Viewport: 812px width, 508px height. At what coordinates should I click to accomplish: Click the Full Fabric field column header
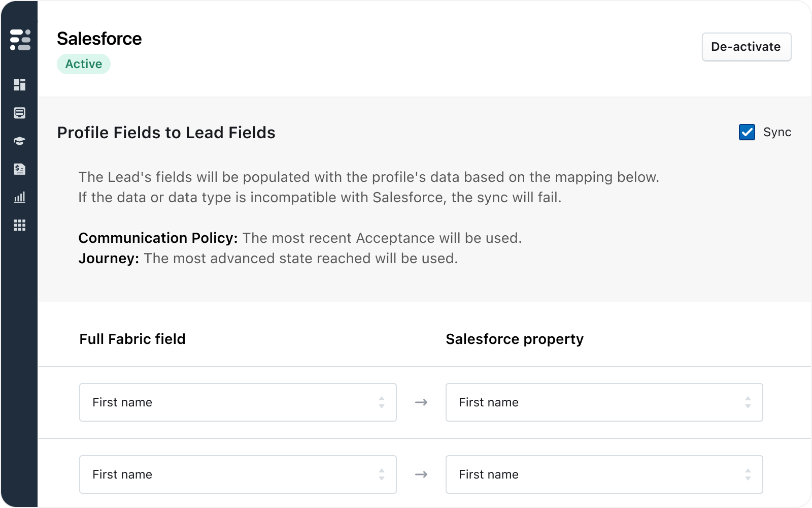tap(132, 339)
